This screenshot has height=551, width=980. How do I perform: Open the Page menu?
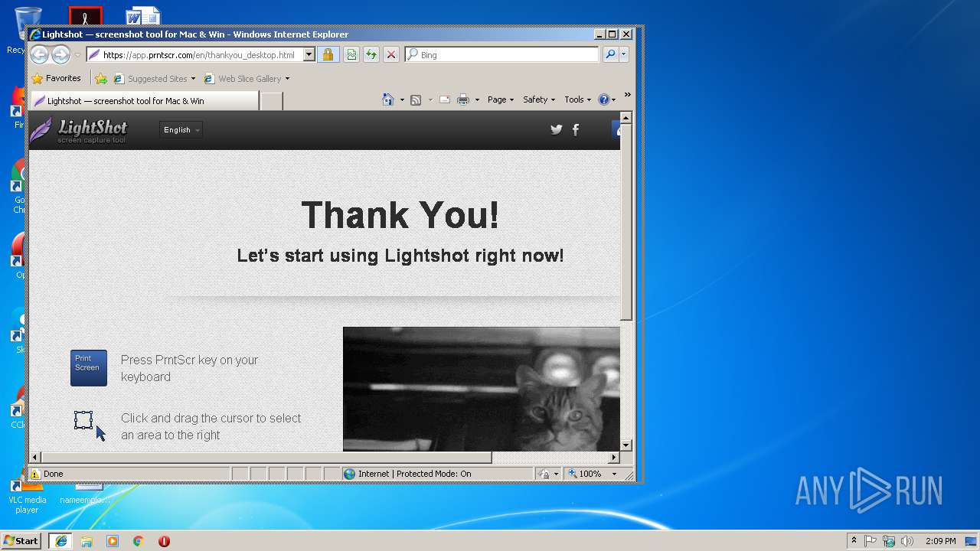tap(501, 99)
